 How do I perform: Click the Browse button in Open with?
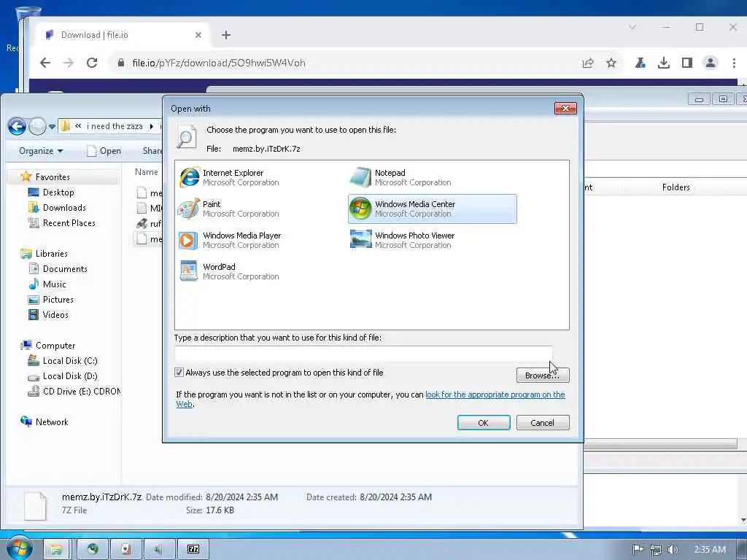[x=543, y=376]
